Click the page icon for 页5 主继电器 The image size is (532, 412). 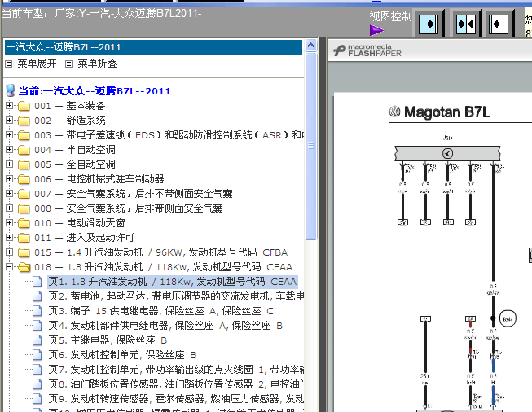point(37,340)
